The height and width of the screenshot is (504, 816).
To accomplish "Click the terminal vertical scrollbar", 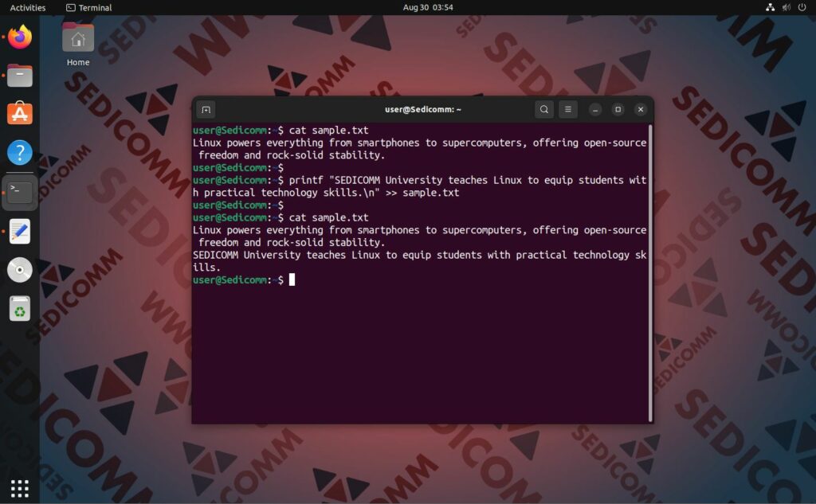I will (650, 273).
